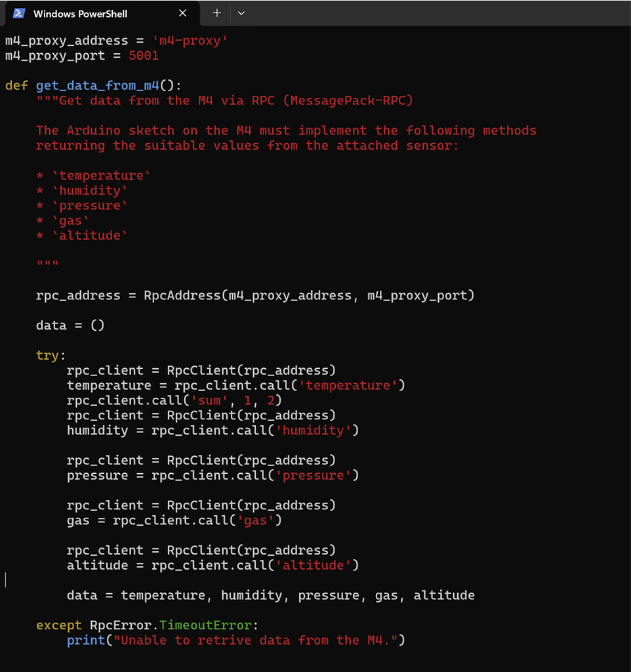Click the function name get_data_from_m4

(97, 85)
